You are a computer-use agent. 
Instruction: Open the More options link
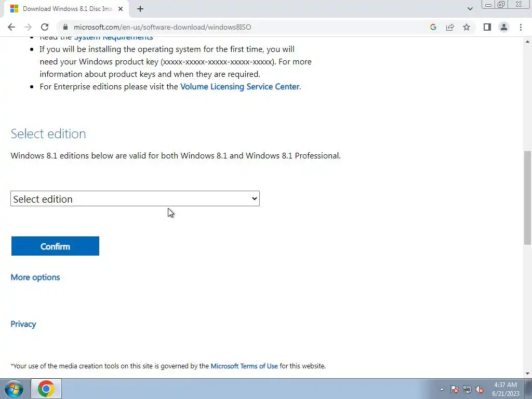[x=35, y=277]
